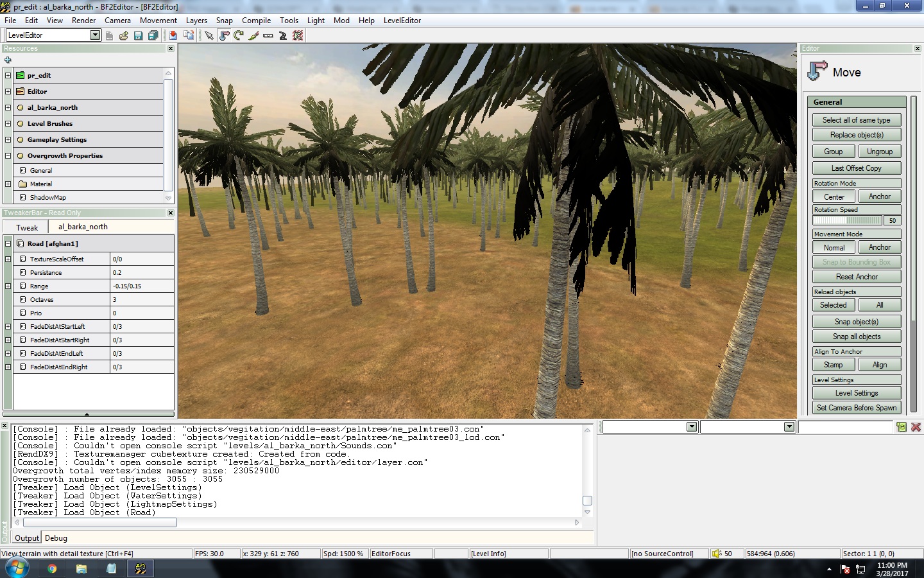Select the green Rotate tool icon

(239, 35)
